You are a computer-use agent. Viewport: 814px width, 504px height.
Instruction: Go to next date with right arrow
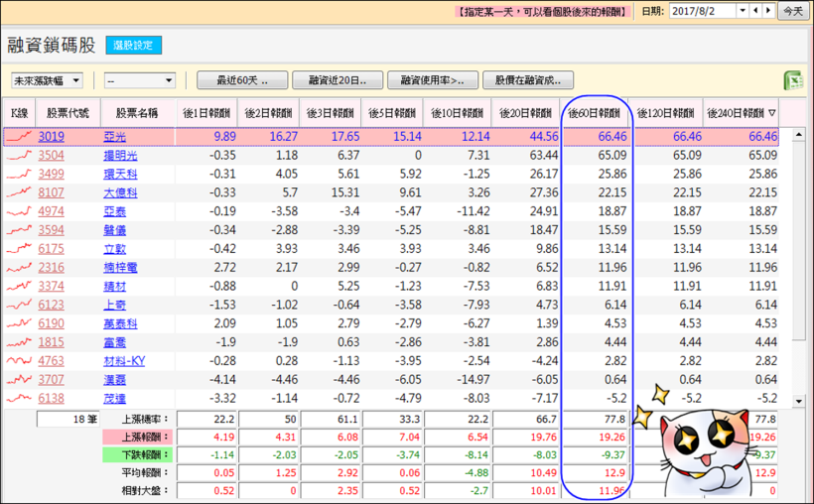click(767, 11)
